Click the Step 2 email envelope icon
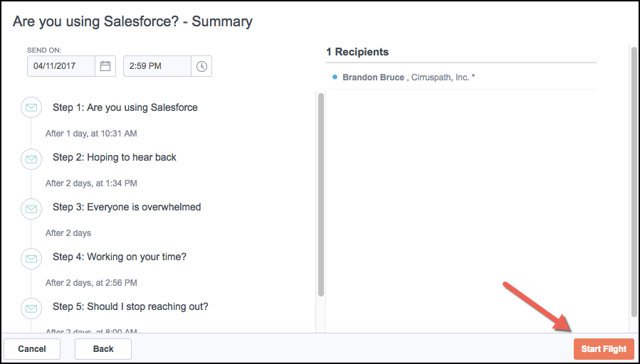This screenshot has width=640, height=364. coord(31,159)
